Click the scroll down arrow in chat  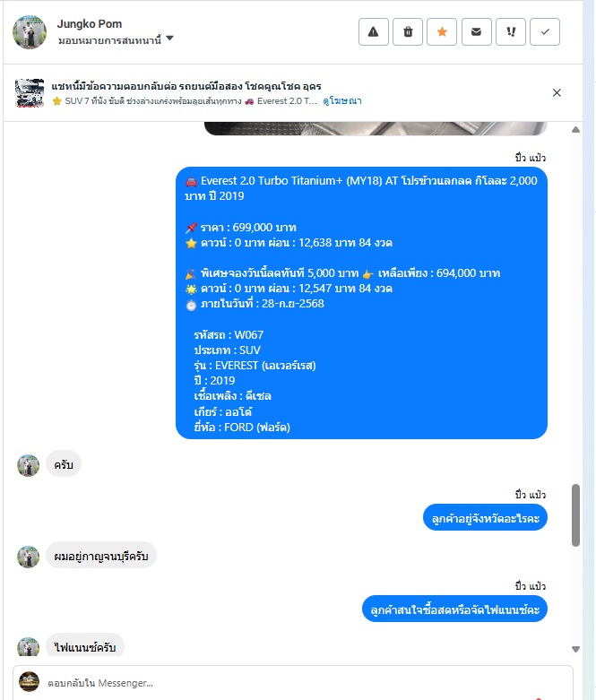[576, 649]
